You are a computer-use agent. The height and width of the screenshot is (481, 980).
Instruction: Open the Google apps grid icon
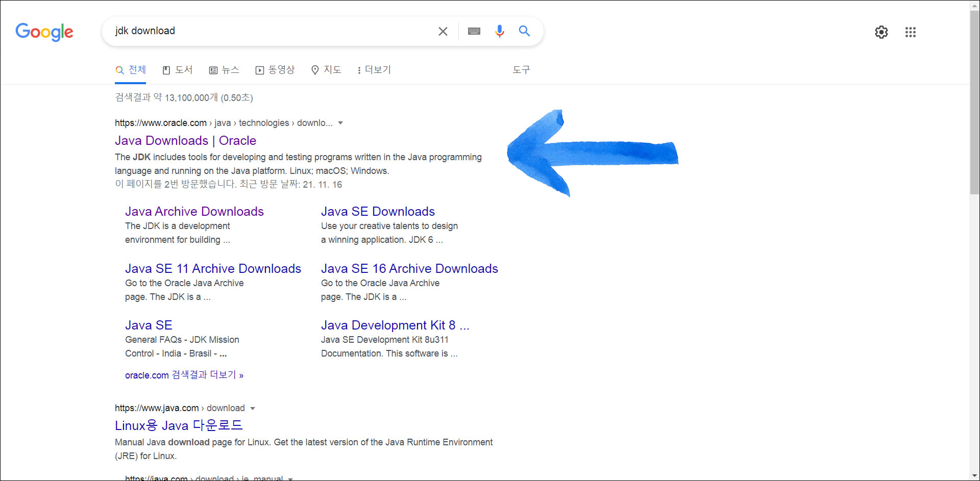coord(911,32)
